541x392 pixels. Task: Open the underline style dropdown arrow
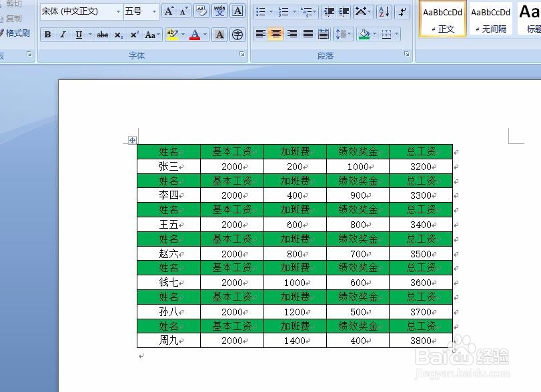[91, 35]
